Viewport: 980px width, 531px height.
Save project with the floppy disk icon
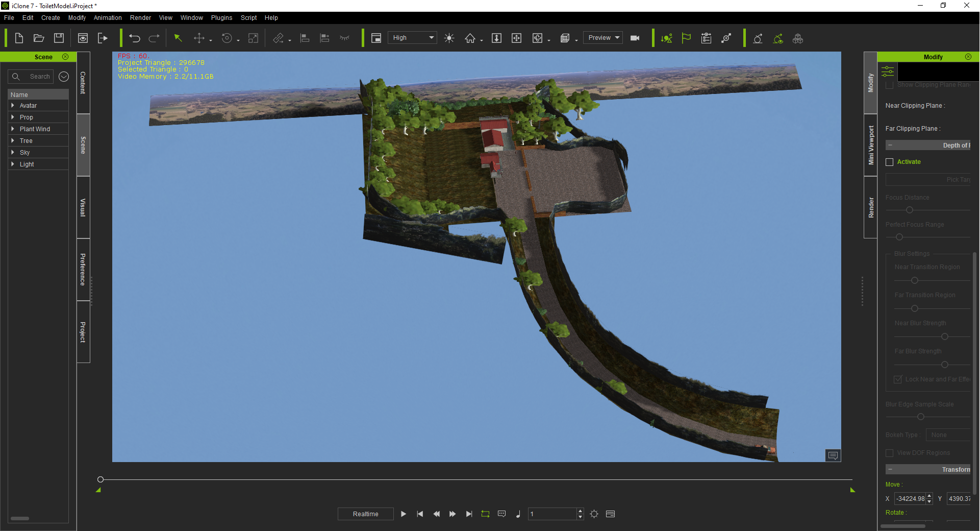click(59, 38)
